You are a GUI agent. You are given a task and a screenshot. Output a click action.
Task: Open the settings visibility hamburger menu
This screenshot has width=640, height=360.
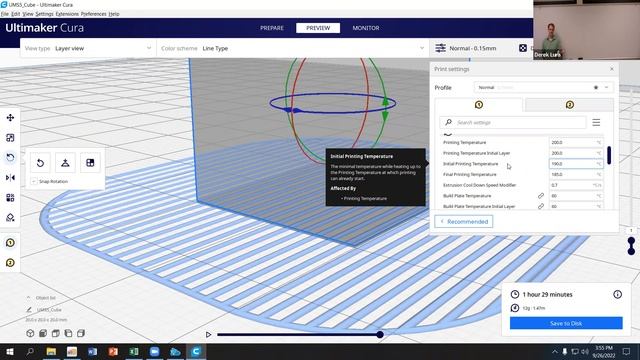pos(596,122)
